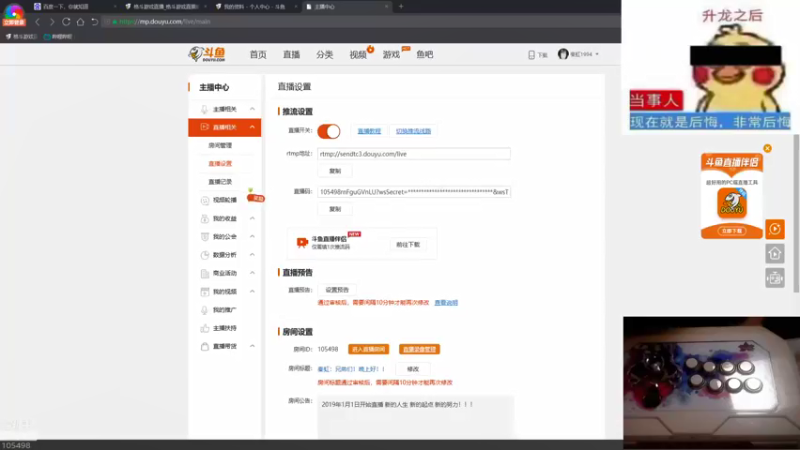Expand the 我的视频 sidebar chevron
Image resolution: width=800 pixels, height=450 pixels.
[252, 291]
